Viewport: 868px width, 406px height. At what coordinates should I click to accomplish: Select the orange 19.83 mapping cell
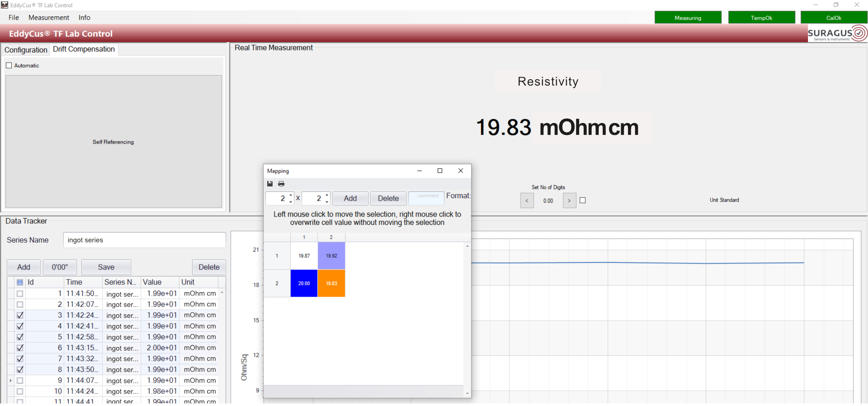click(x=331, y=283)
